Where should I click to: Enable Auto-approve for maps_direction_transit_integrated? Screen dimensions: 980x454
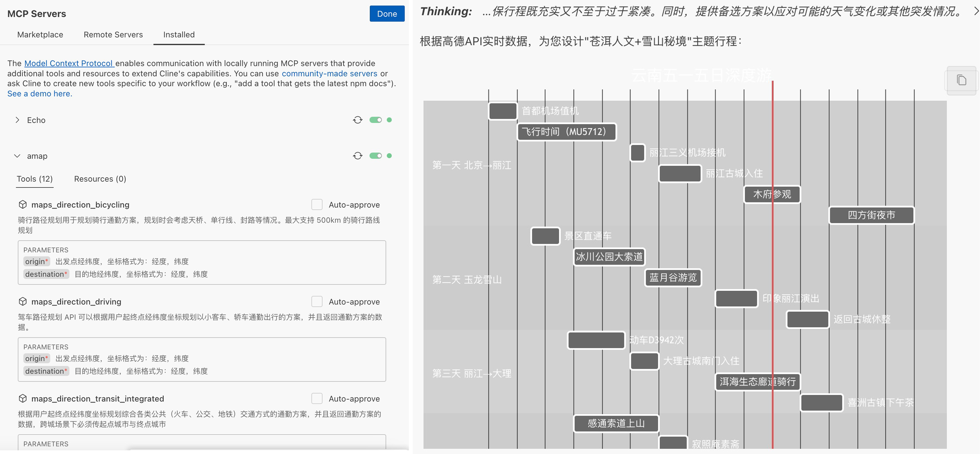click(317, 399)
